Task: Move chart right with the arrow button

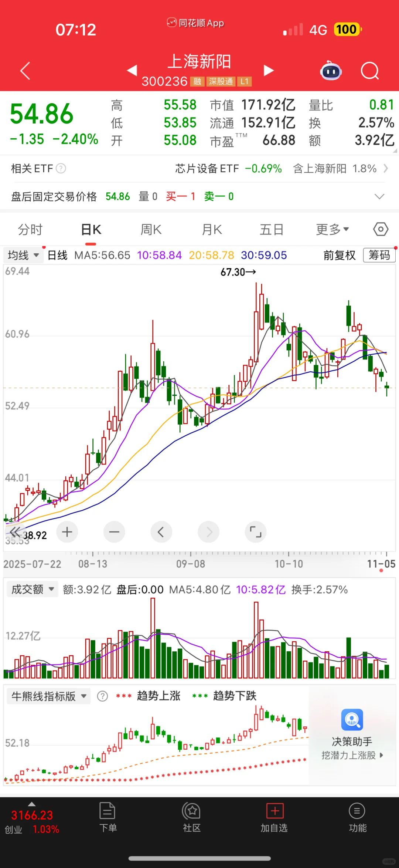Action: tap(209, 532)
